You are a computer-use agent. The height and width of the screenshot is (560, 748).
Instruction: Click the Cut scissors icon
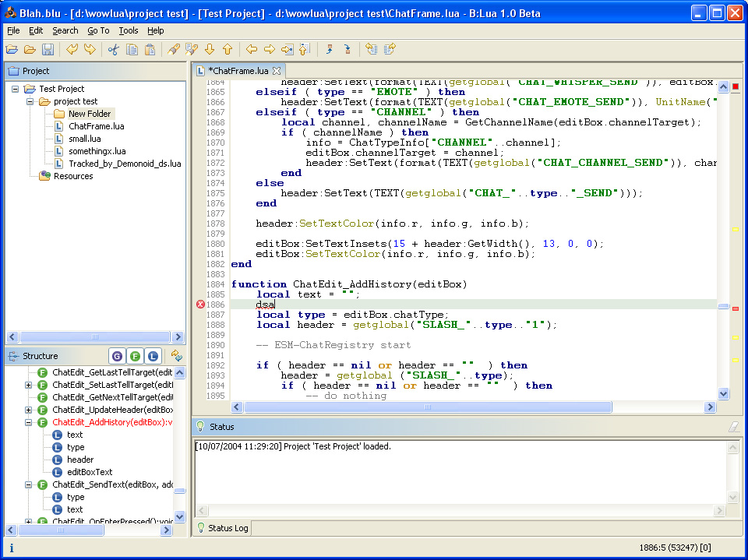click(x=114, y=50)
